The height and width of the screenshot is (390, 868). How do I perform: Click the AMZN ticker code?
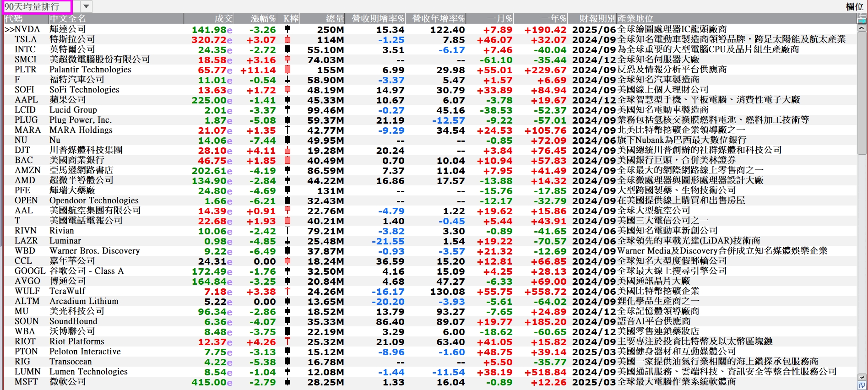(27, 170)
